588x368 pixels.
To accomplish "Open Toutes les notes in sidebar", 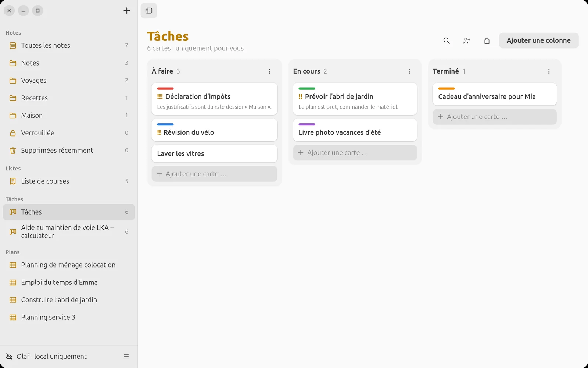I will (x=69, y=46).
